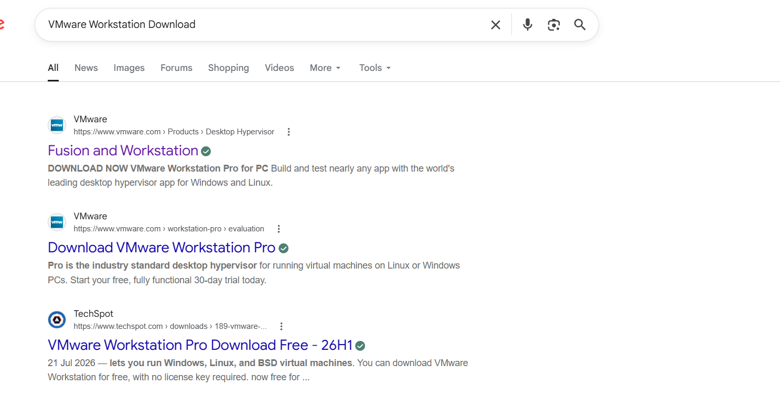The image size is (780, 396).
Task: Click VMware favicon of Fusion and Workstation result
Action: [x=57, y=125]
